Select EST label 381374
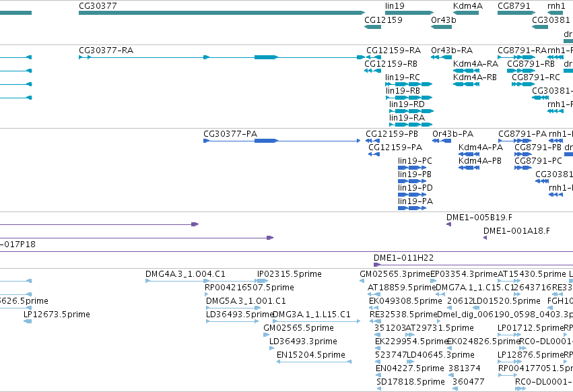573x392 pixels. pos(464,369)
